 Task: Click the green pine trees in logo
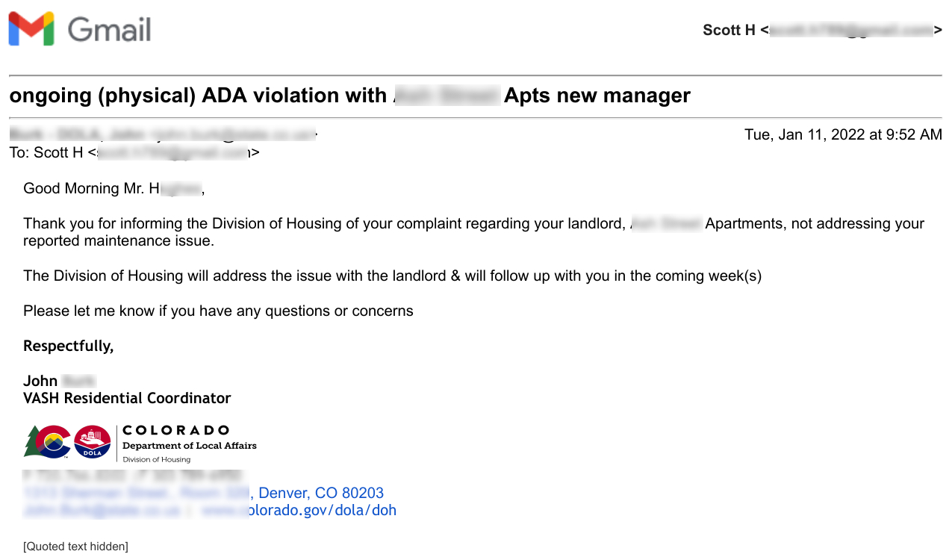click(x=32, y=442)
